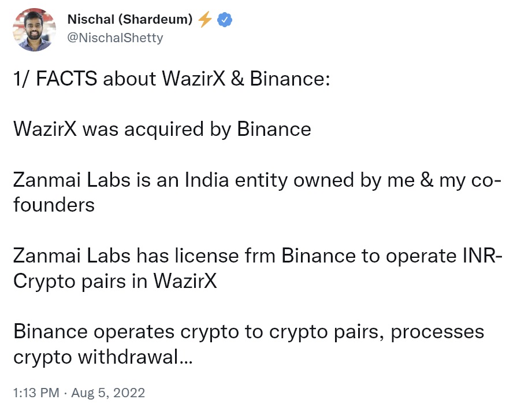Click the sentence starting "Zanmai Labs is an India entity"
Viewport: 532px width, 403px height.
(254, 180)
